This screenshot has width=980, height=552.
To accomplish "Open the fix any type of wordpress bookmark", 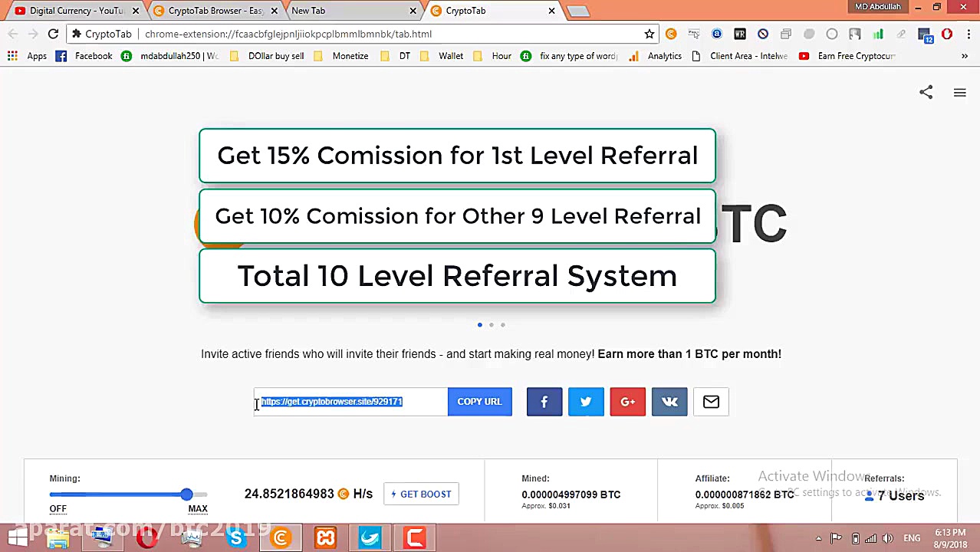I will (570, 56).
